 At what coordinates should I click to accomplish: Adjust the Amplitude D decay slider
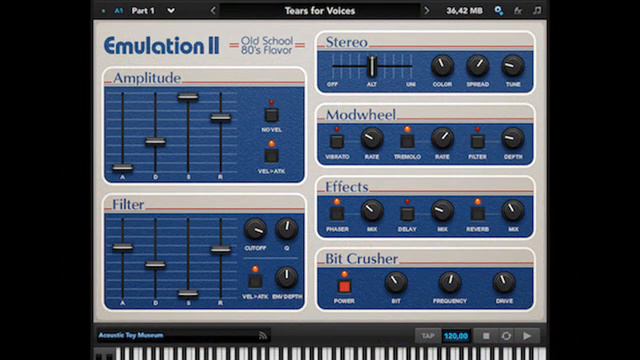(x=156, y=142)
